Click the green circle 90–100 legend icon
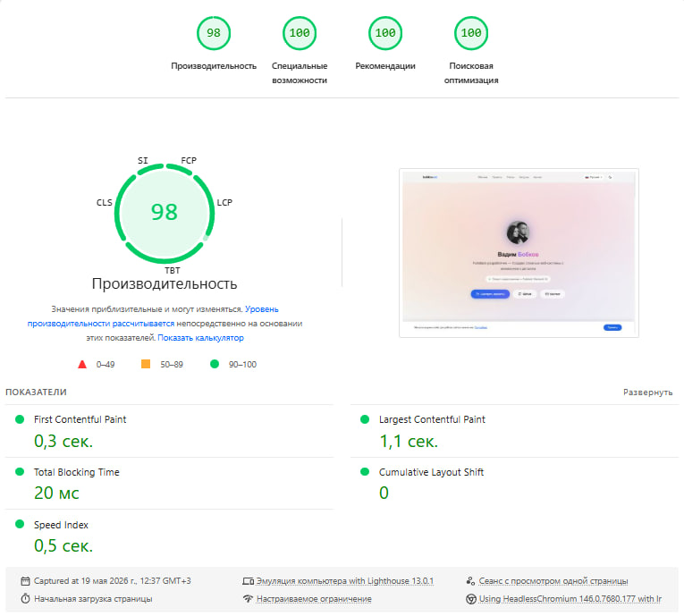Screen dimensions: 684x616 (215, 364)
